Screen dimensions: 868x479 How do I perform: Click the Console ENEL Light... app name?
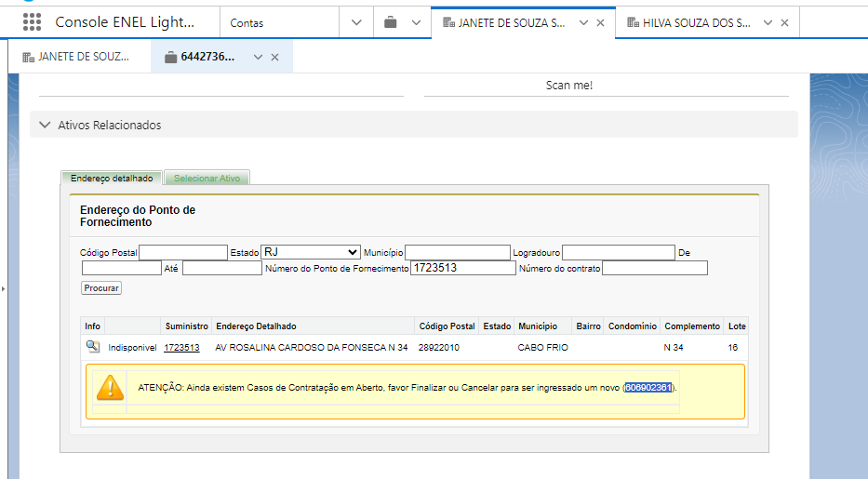[x=125, y=22]
